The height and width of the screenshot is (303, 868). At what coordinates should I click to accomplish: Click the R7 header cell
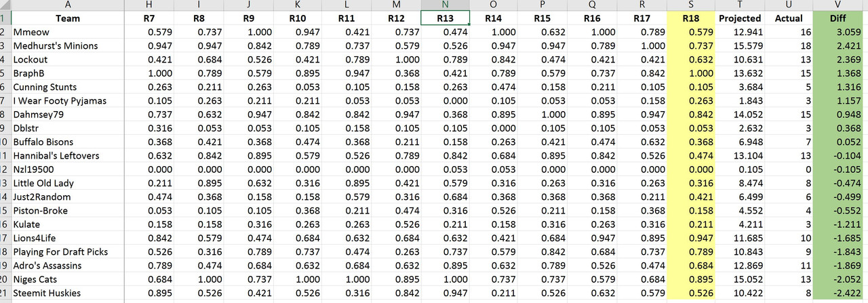(x=148, y=18)
